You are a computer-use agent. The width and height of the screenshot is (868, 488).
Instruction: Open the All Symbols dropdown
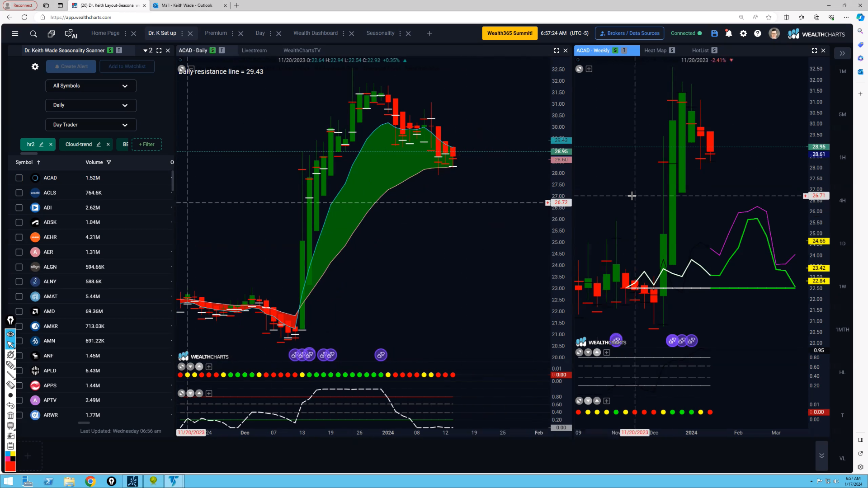91,86
